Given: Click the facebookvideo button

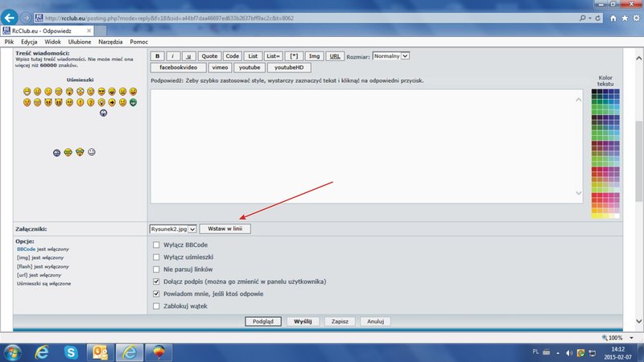Looking at the screenshot, I should 178,68.
